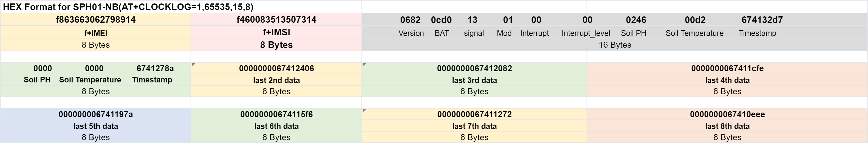868x143 pixels.
Task: Click the f863663062798914 IMEI value cell
Action: click(96, 20)
